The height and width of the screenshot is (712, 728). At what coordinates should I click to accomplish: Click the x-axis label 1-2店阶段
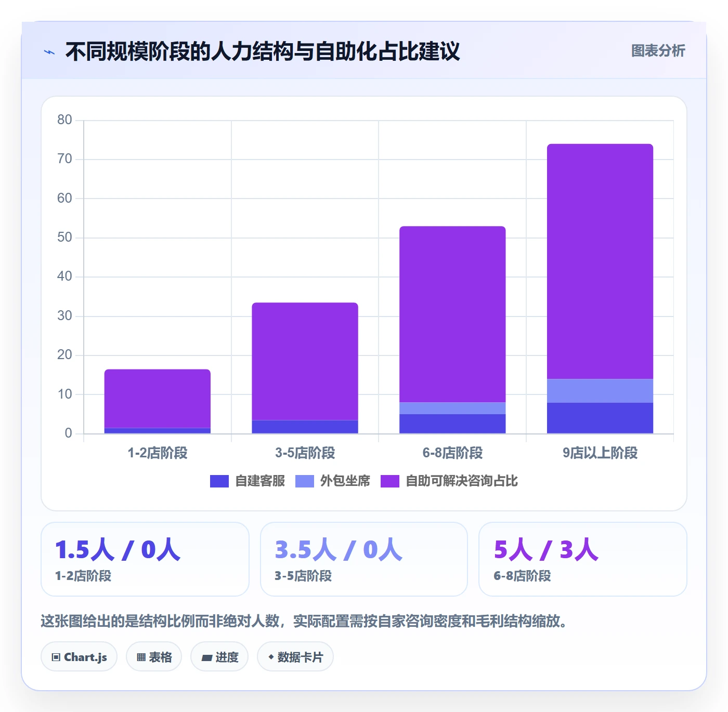(x=158, y=453)
